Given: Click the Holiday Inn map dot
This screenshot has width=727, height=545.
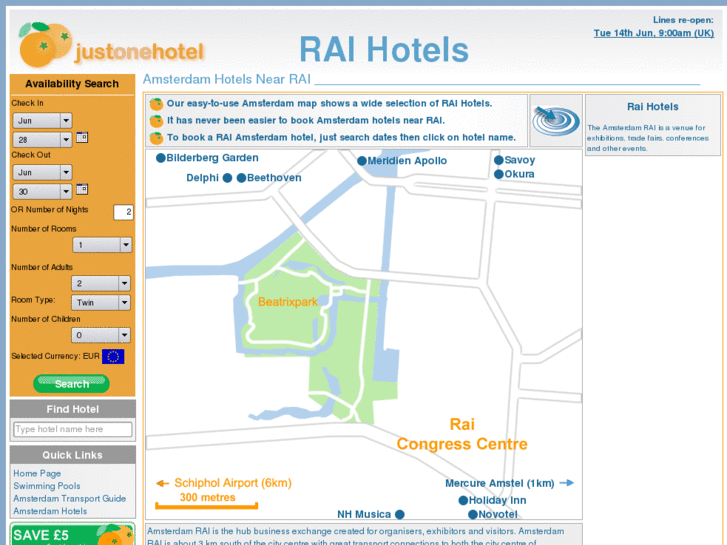Looking at the screenshot, I should (463, 500).
